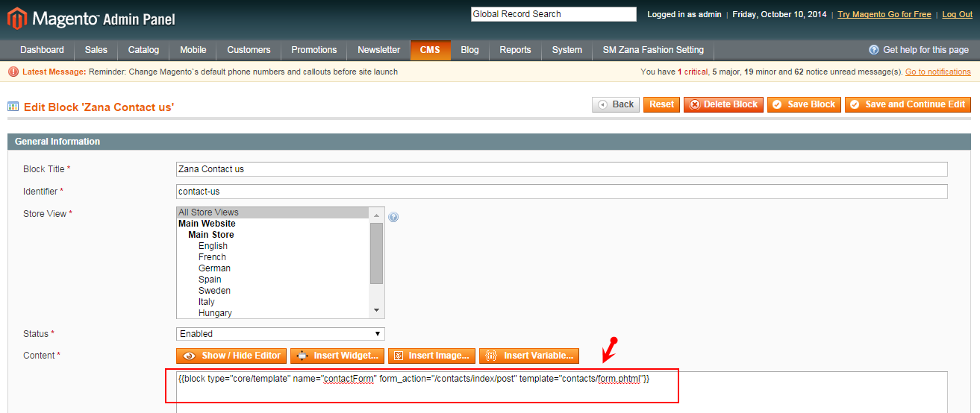Click the Log Out link
The width and height of the screenshot is (980, 413).
point(957,14)
